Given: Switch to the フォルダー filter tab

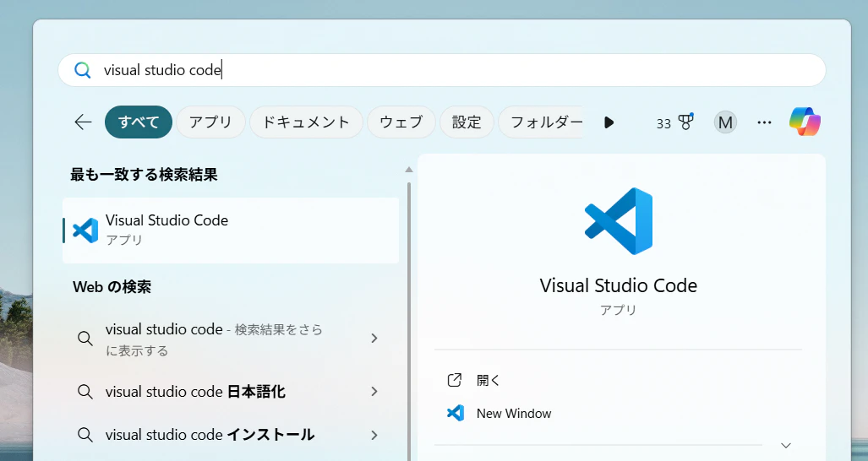Looking at the screenshot, I should tap(540, 122).
